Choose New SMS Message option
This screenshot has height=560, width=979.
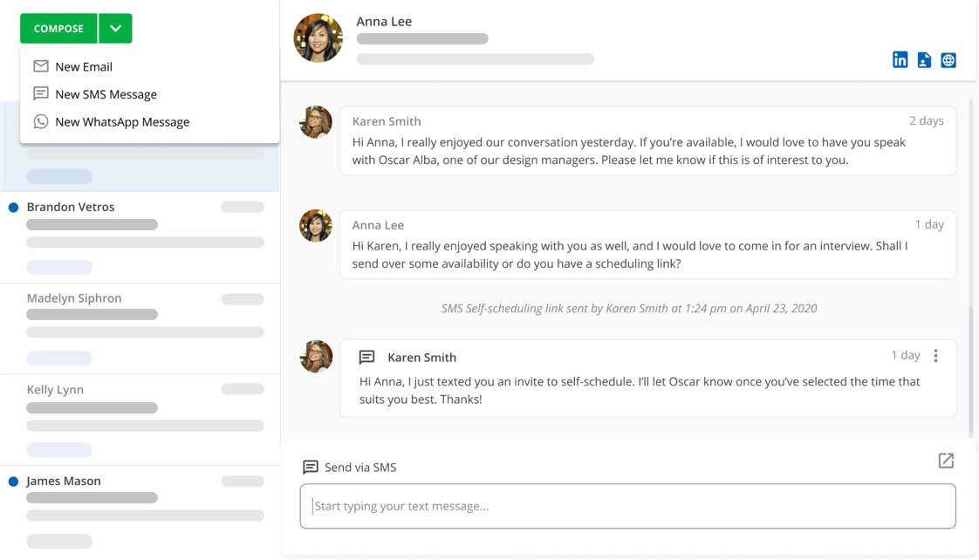click(x=106, y=94)
